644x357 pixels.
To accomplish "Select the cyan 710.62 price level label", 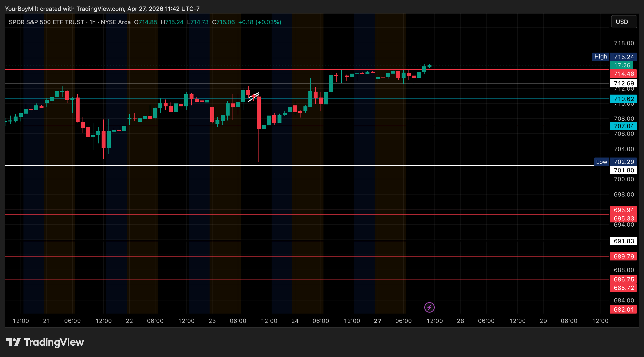I will [623, 99].
